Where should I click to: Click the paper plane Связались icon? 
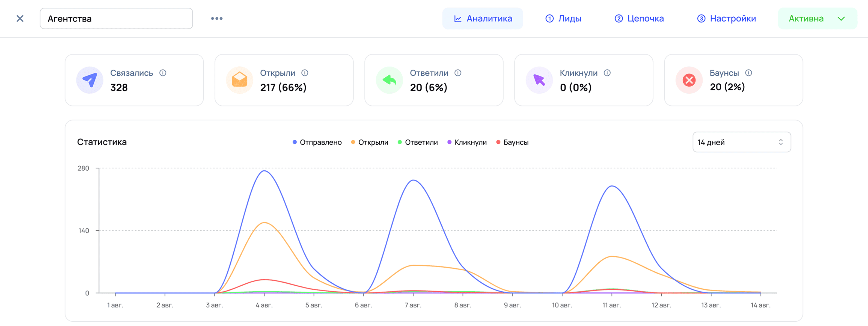(x=90, y=80)
